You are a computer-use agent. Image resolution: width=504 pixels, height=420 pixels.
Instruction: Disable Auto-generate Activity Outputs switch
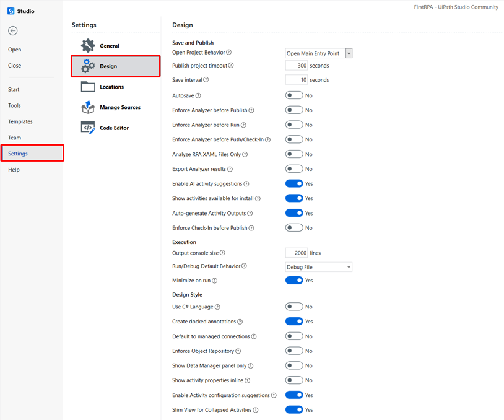click(x=294, y=213)
